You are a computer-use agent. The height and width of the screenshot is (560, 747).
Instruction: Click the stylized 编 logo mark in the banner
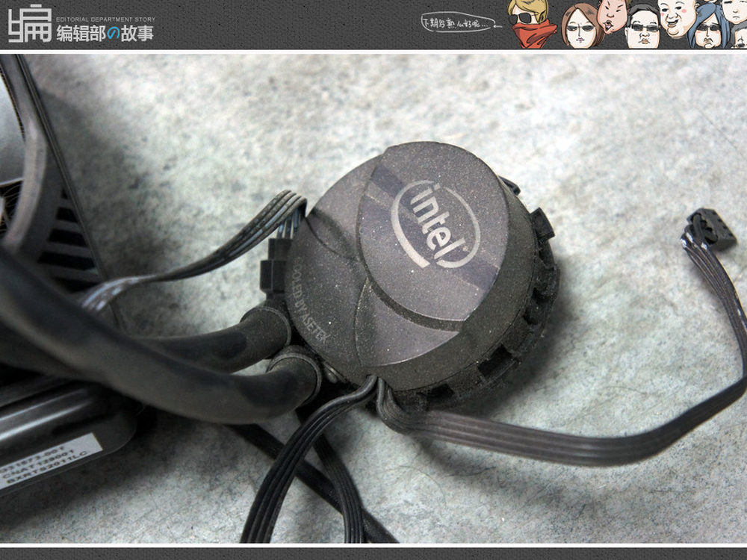(30, 23)
